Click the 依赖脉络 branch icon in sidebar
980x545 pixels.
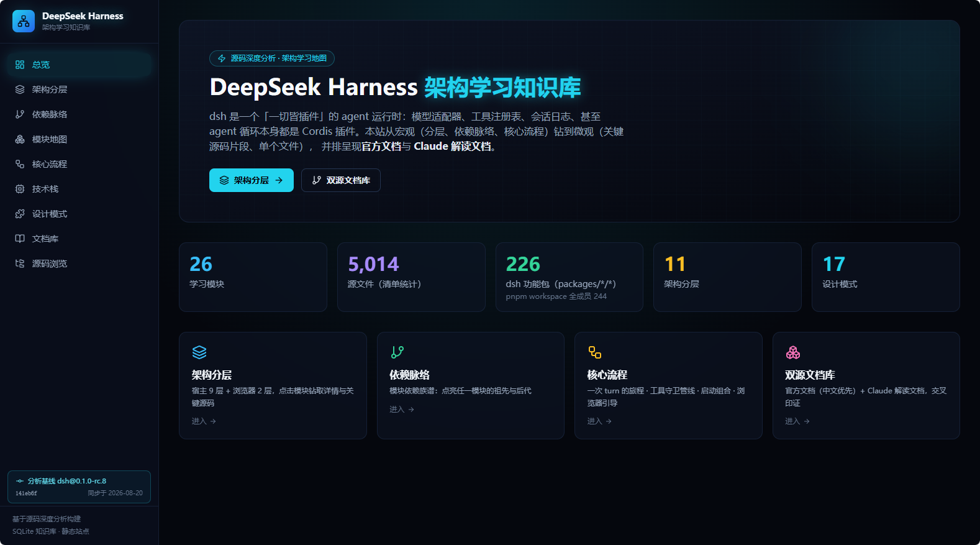(20, 114)
